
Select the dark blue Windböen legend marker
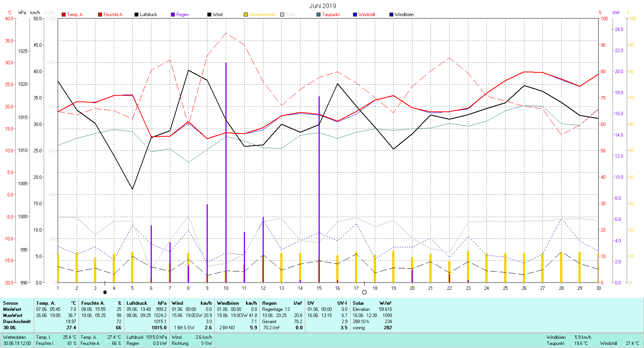391,15
